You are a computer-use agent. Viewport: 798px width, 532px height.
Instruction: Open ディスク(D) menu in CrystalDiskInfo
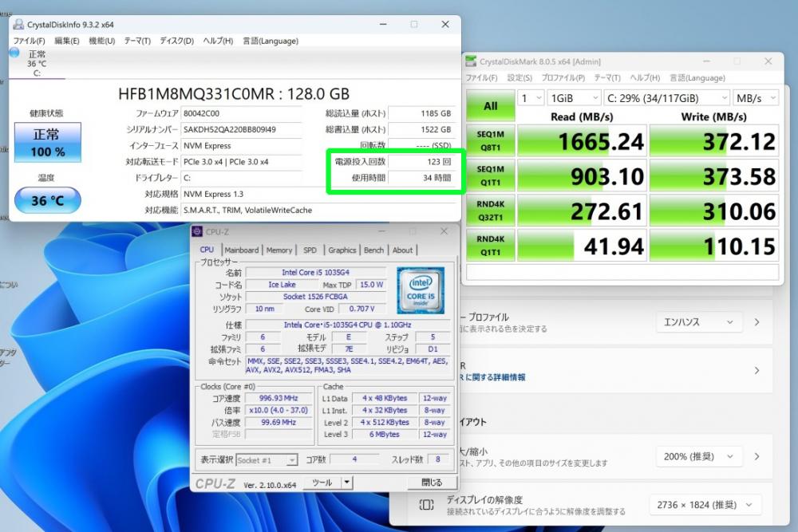point(176,41)
